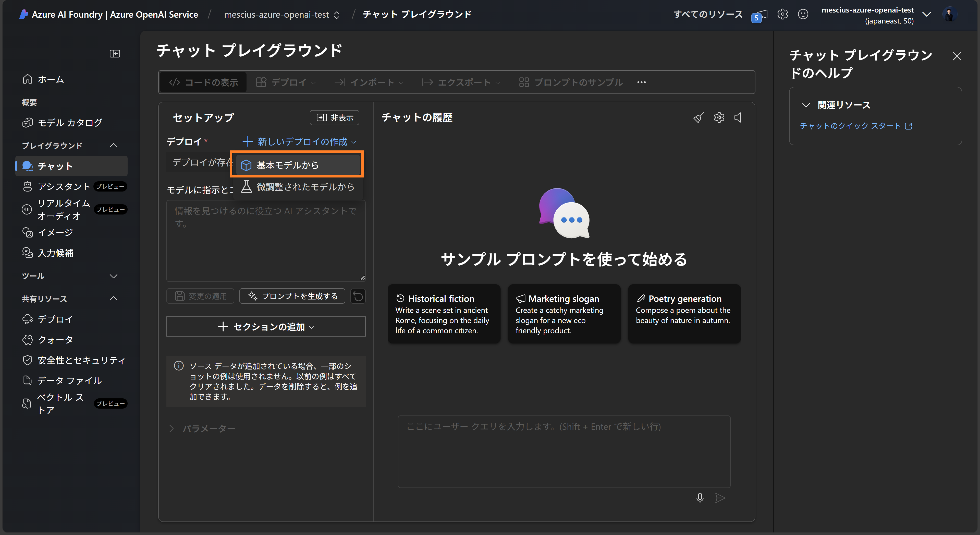The image size is (980, 535).
Task: Select the Poetry generation sample card
Action: pyautogui.click(x=684, y=314)
